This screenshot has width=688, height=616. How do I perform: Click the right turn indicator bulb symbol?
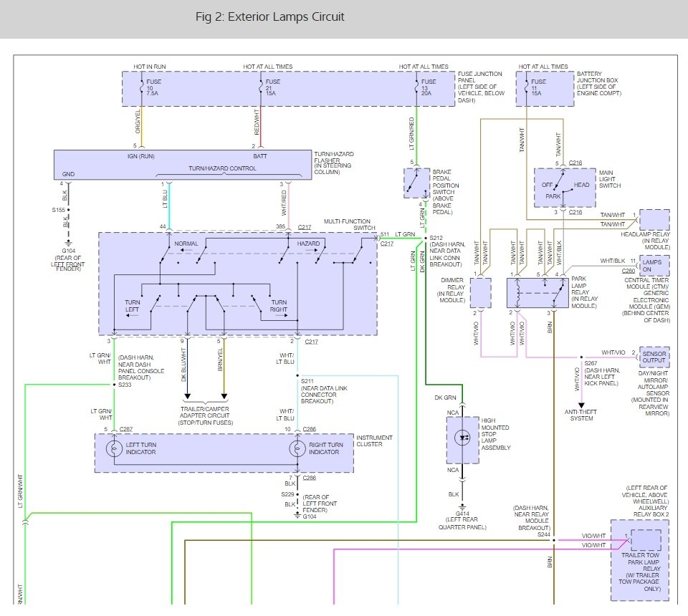(297, 448)
